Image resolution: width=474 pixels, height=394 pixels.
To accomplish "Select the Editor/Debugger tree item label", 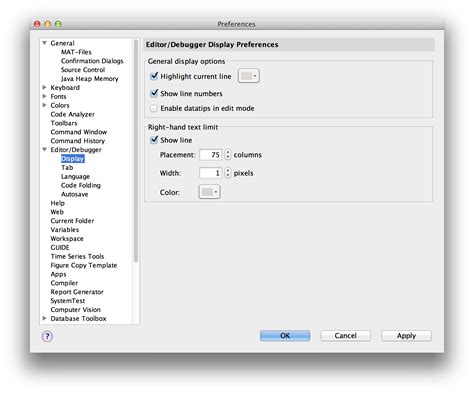I will click(76, 150).
